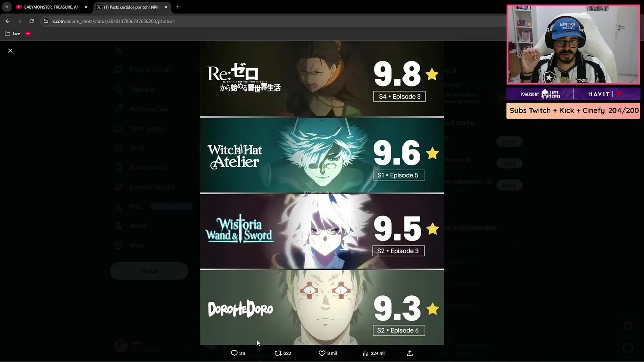Click the anime ratings image

coord(322,193)
